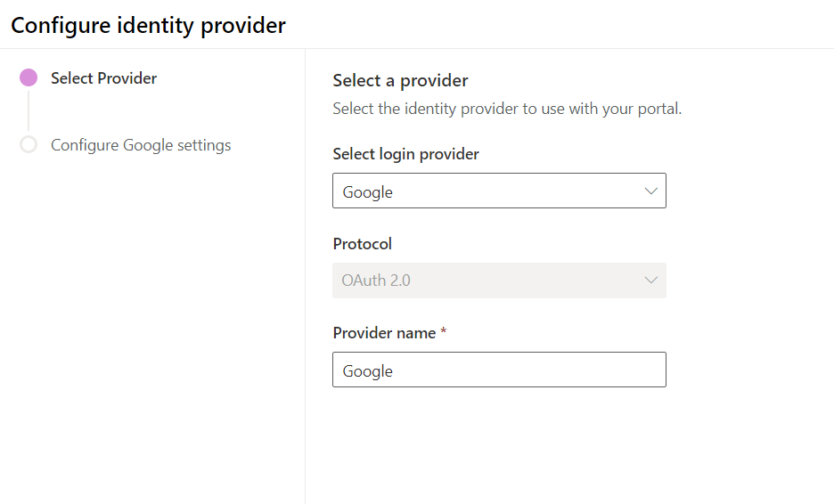Click the Protocol field label
The image size is (834, 504).
point(362,244)
